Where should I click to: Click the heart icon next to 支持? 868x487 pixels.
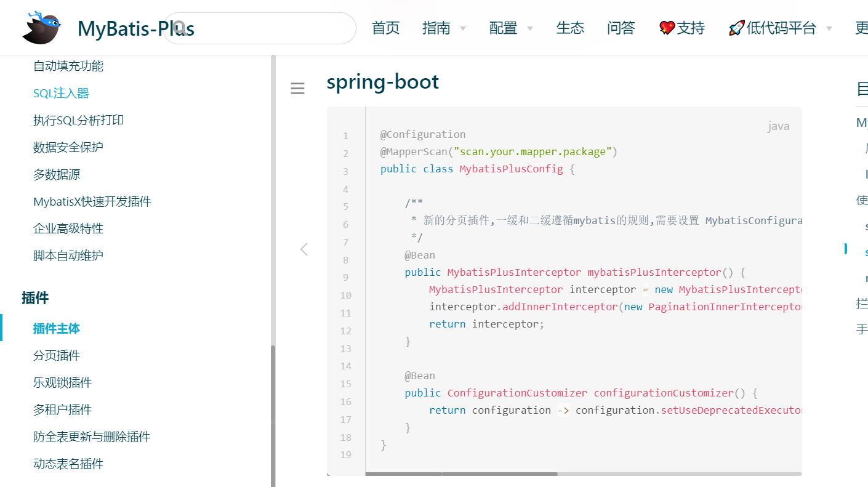tap(667, 28)
